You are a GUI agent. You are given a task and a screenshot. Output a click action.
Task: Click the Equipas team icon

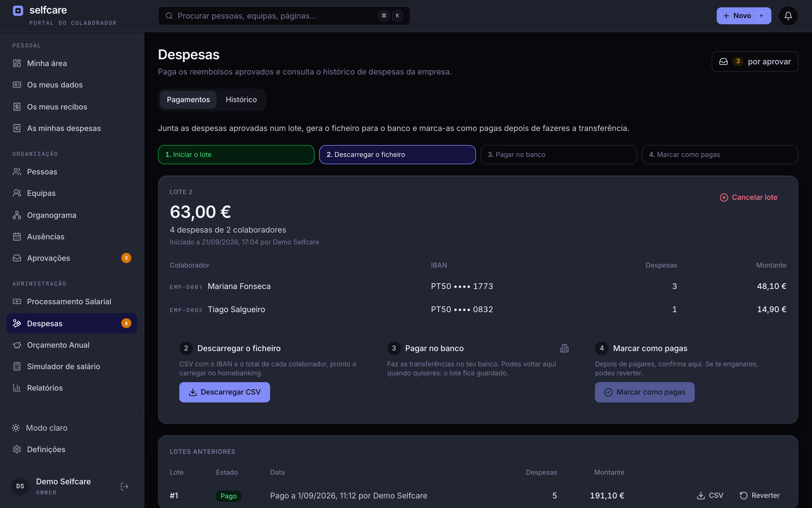pyautogui.click(x=17, y=193)
